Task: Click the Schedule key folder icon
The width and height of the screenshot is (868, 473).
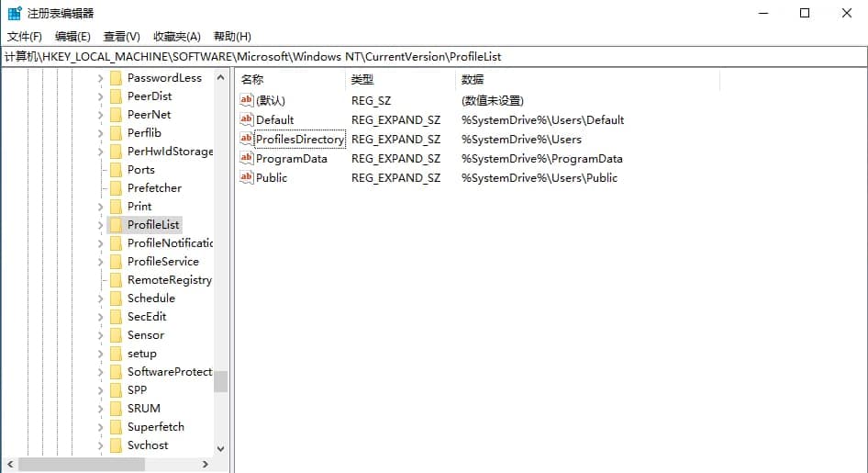Action: [116, 298]
